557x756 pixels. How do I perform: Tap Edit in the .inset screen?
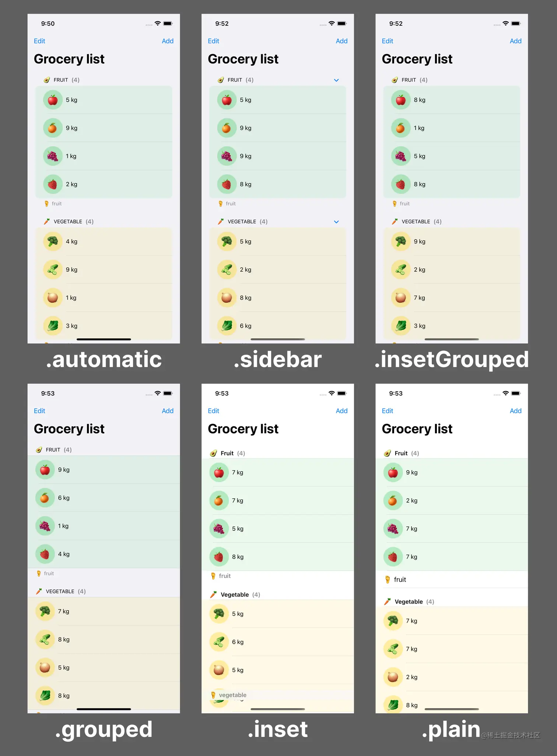point(213,411)
